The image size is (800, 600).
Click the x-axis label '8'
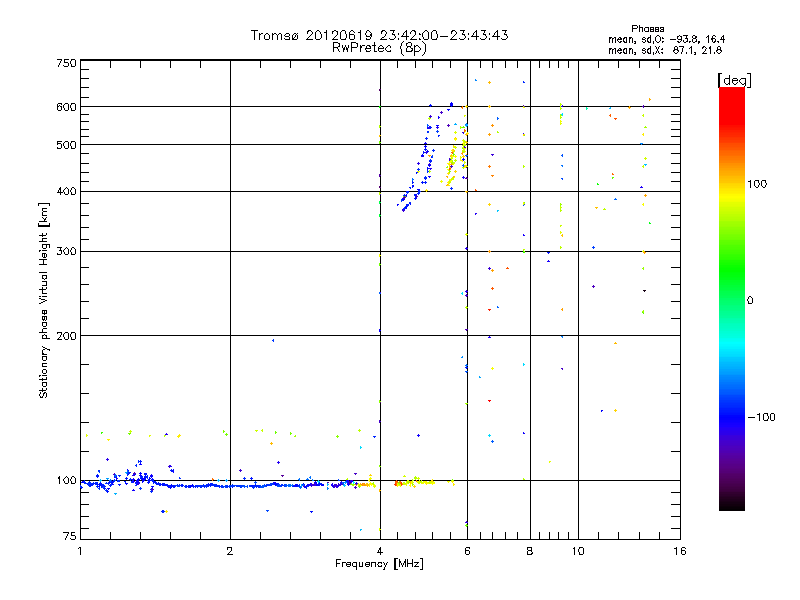[x=530, y=551]
